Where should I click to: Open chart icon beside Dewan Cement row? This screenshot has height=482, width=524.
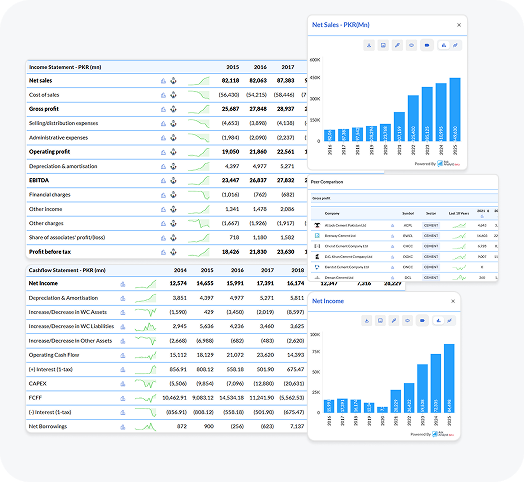pos(392,277)
